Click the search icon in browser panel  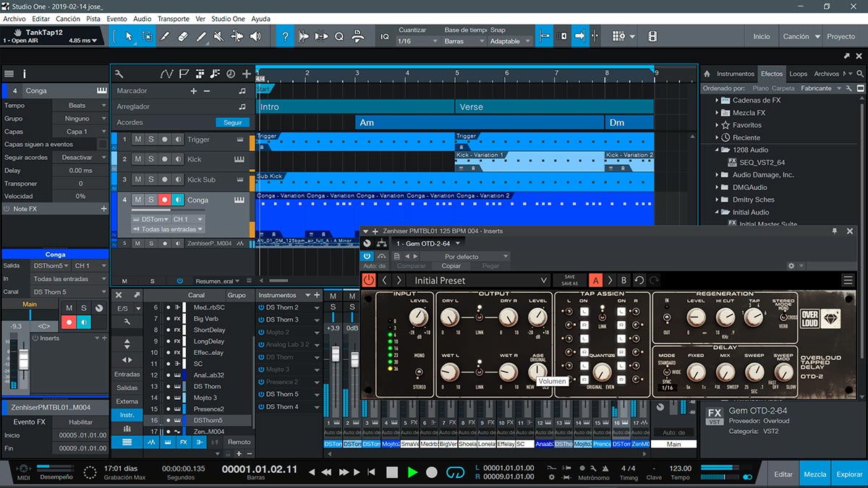point(860,74)
